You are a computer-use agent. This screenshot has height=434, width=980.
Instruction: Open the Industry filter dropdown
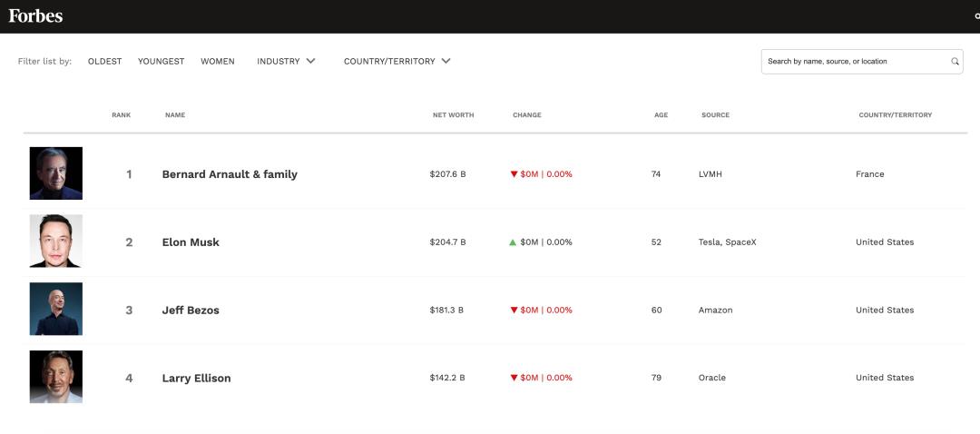(x=286, y=62)
